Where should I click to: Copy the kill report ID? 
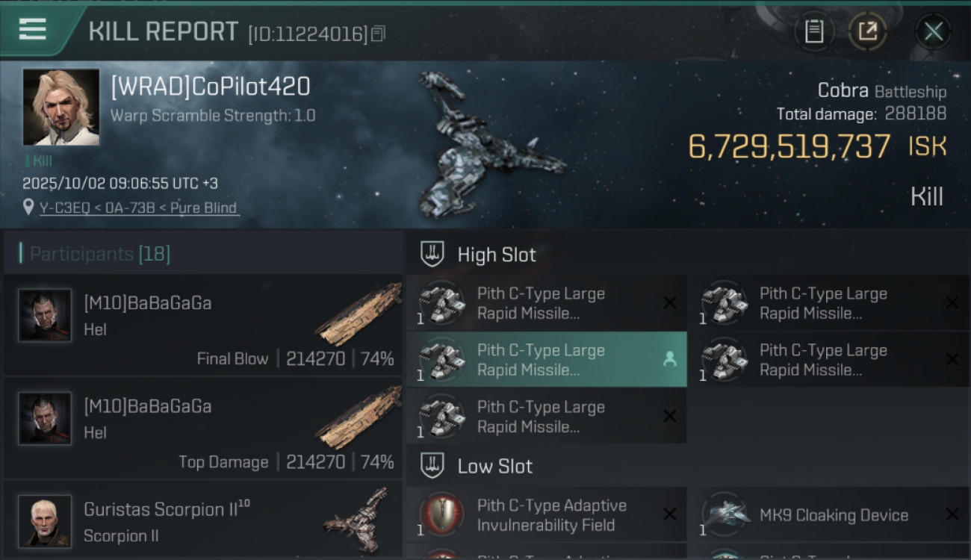coord(378,34)
